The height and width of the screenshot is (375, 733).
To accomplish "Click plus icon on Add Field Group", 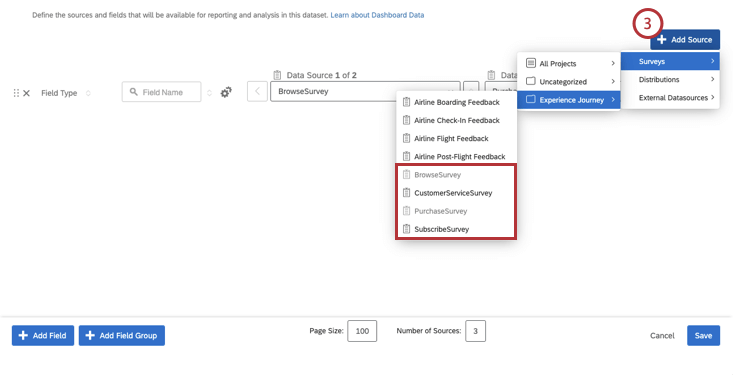I will coord(90,336).
